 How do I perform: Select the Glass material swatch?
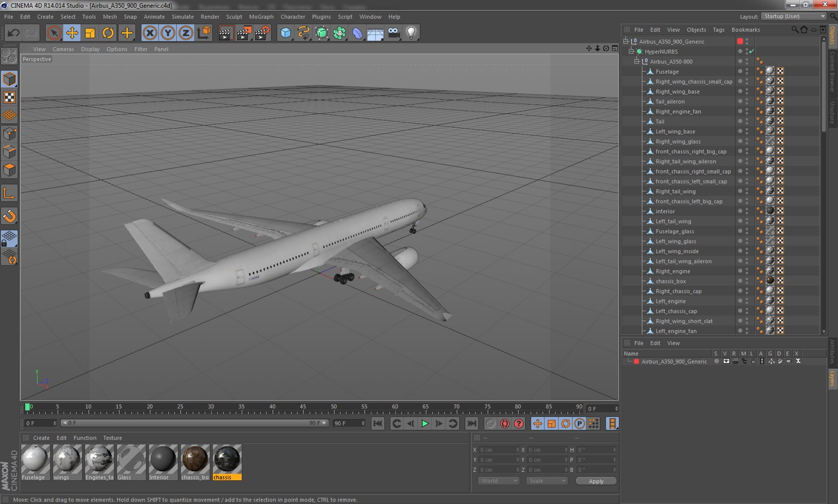(x=131, y=462)
